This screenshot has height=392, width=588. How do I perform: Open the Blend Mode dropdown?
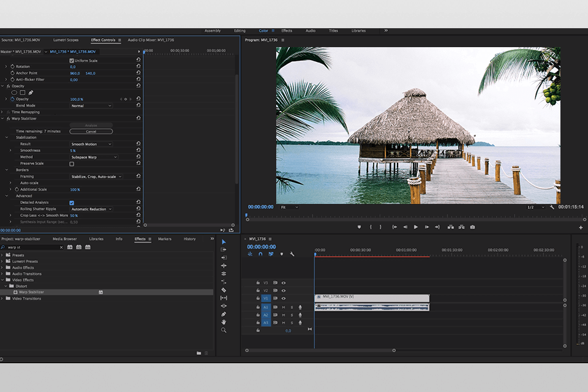click(91, 106)
